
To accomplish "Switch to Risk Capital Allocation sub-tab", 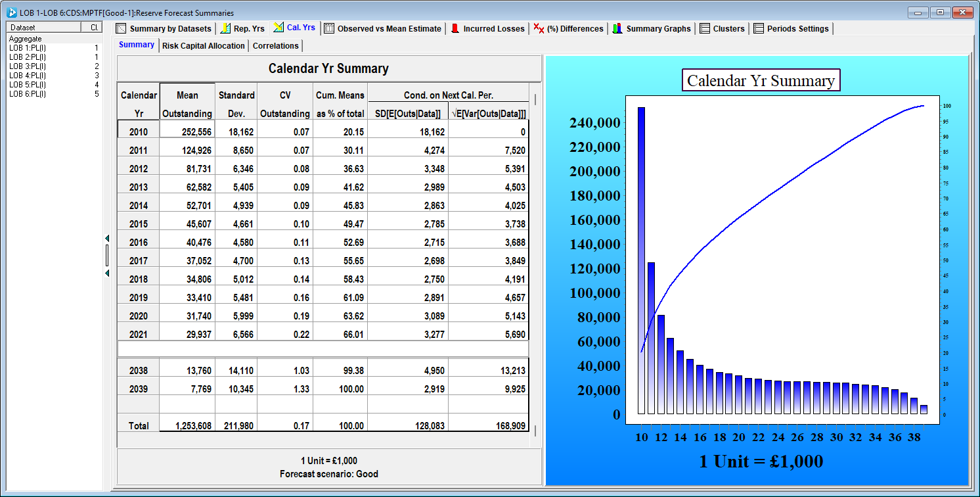I will pyautogui.click(x=204, y=45).
